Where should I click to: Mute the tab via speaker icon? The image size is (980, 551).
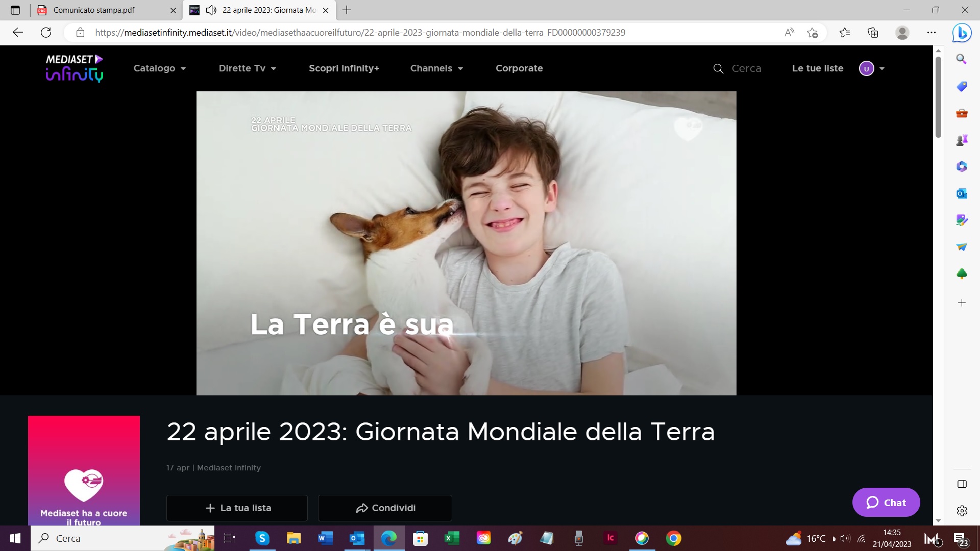tap(211, 10)
